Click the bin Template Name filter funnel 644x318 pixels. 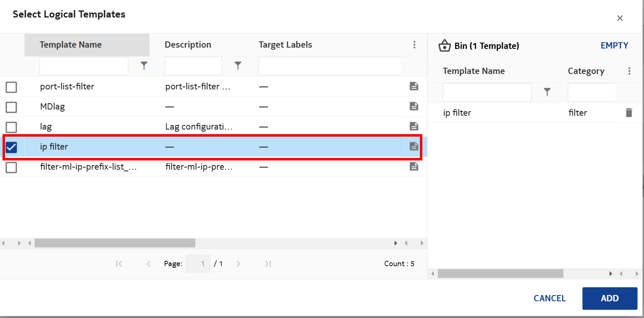(x=547, y=92)
